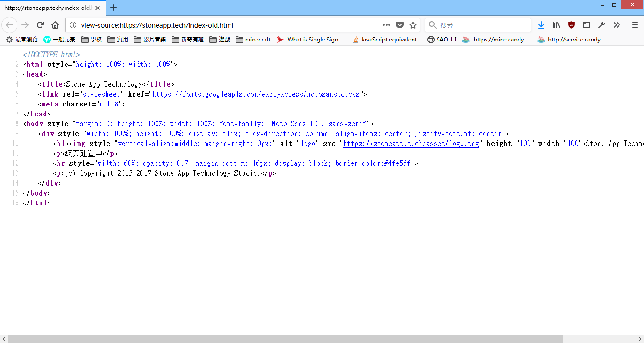Screen dimensions: 644x343
Task: Open developer tools wrench icon
Action: (602, 25)
